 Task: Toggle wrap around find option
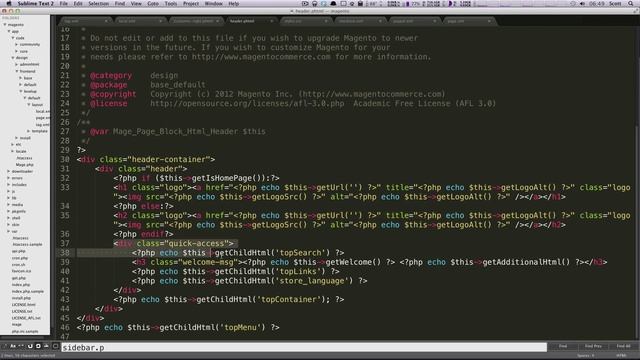point(38,346)
